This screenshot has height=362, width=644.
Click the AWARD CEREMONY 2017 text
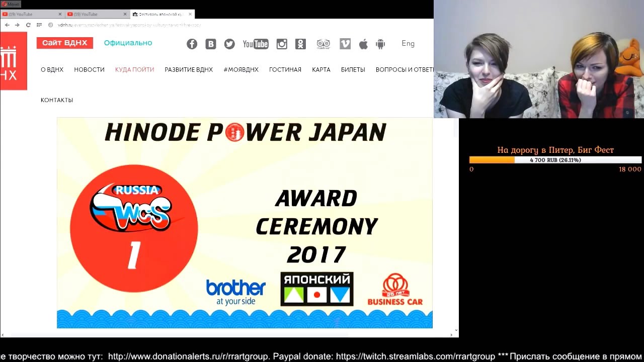(316, 226)
